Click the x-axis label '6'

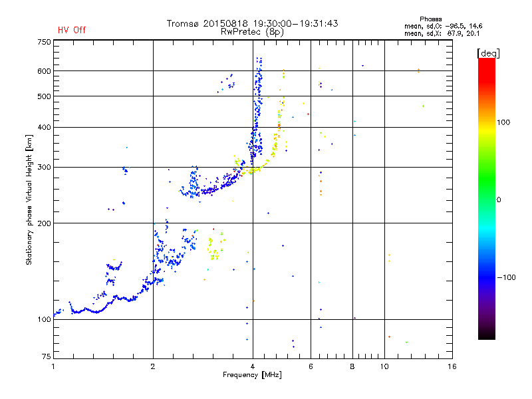311,366
